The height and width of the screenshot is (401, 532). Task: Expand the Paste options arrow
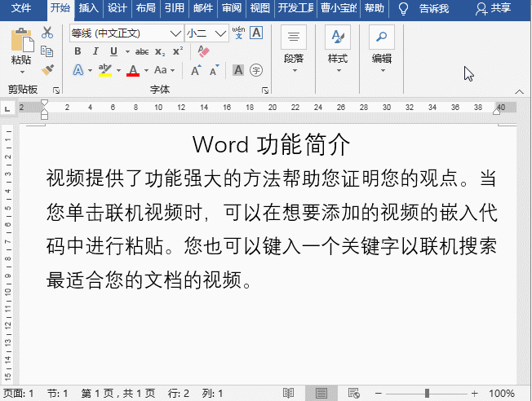[22, 72]
